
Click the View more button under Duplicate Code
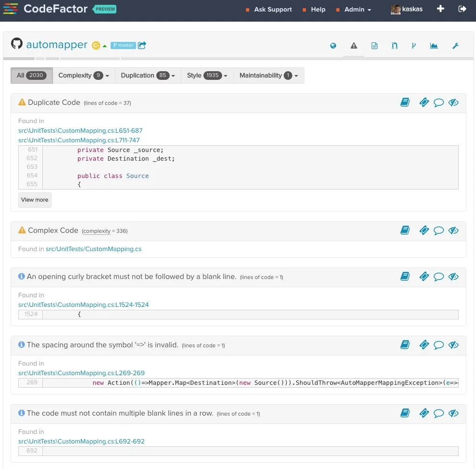(x=34, y=200)
